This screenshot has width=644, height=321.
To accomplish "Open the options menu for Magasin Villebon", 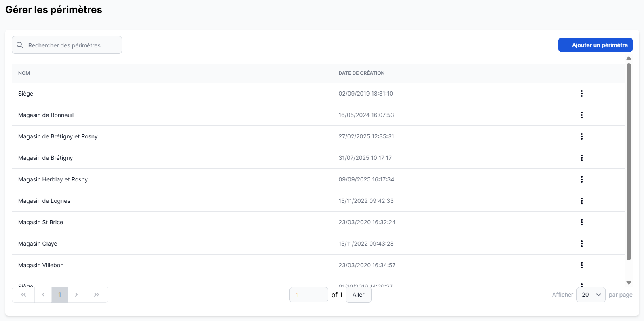I will coord(581,265).
